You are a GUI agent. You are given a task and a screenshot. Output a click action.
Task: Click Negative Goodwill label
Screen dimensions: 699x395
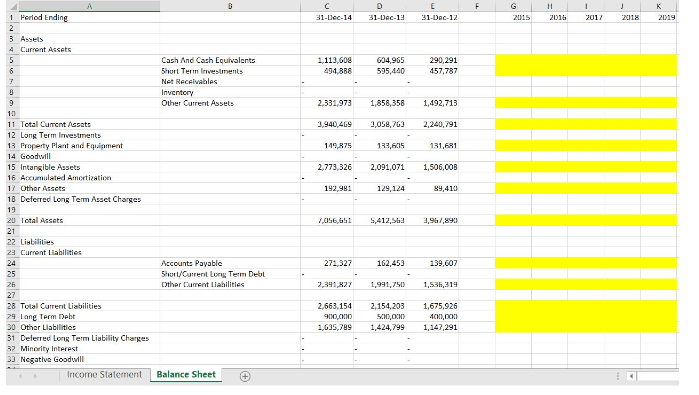pyautogui.click(x=52, y=359)
